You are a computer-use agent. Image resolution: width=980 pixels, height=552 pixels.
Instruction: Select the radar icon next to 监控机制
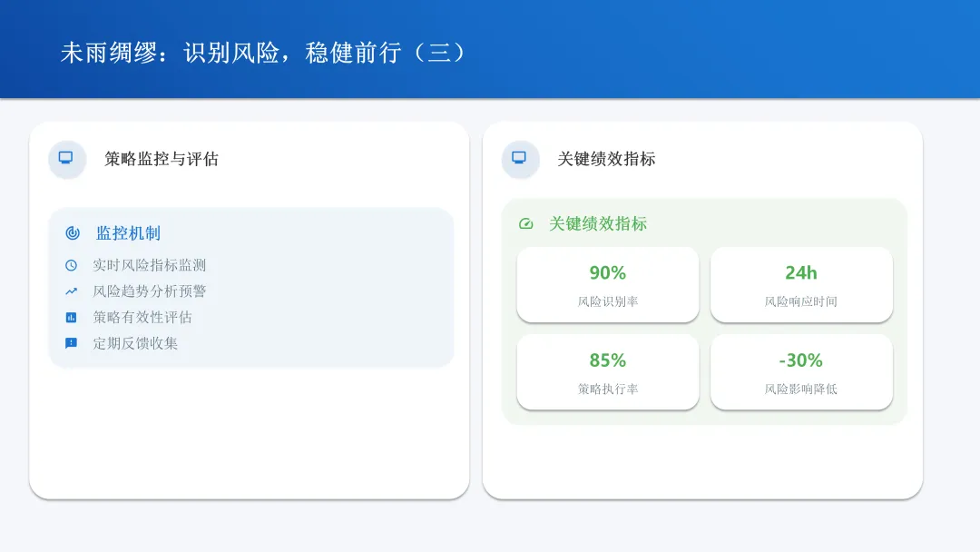tap(73, 233)
